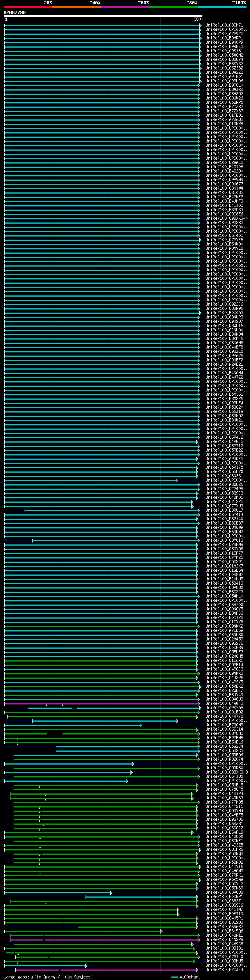The image size is (250, 980).
Task: Select the UniRef100_P87140 label
Action: click(x=224, y=519)
